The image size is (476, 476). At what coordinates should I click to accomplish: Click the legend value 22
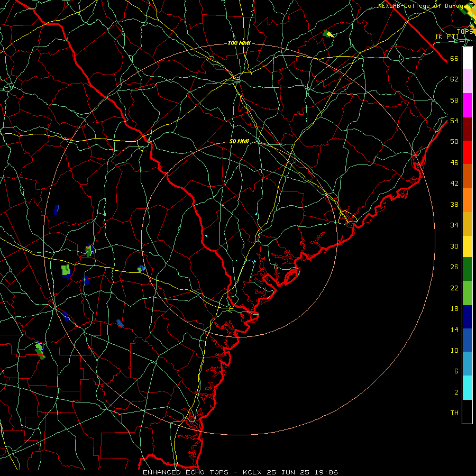pos(454,288)
